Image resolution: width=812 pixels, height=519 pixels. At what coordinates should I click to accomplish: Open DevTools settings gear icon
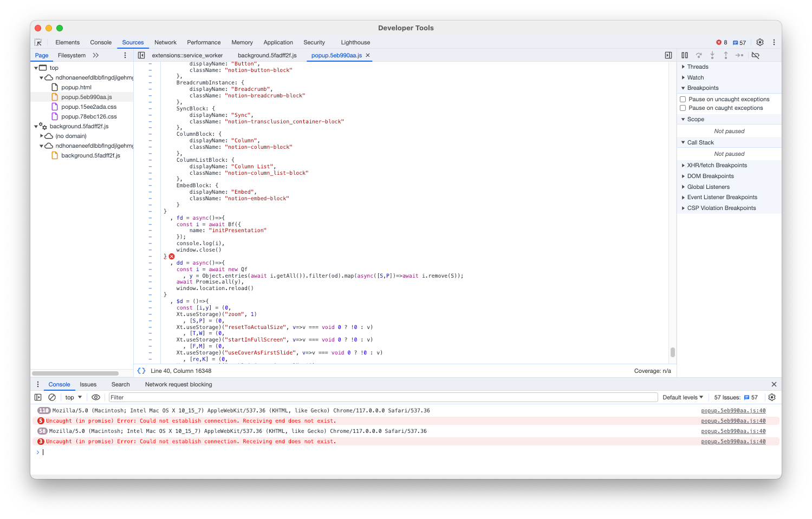coord(760,42)
